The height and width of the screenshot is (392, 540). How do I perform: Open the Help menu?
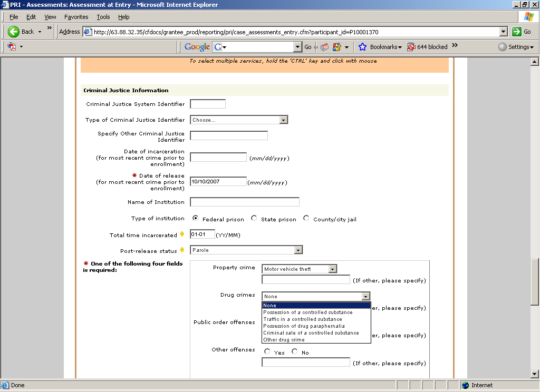tap(123, 17)
